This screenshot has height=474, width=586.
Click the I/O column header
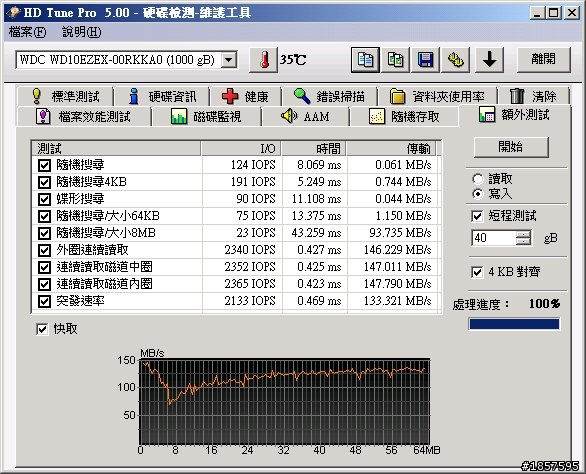pyautogui.click(x=241, y=148)
